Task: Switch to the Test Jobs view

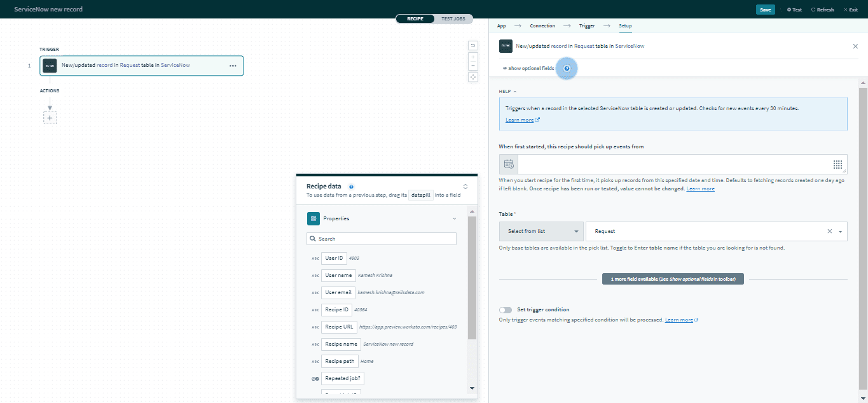Action: click(453, 18)
